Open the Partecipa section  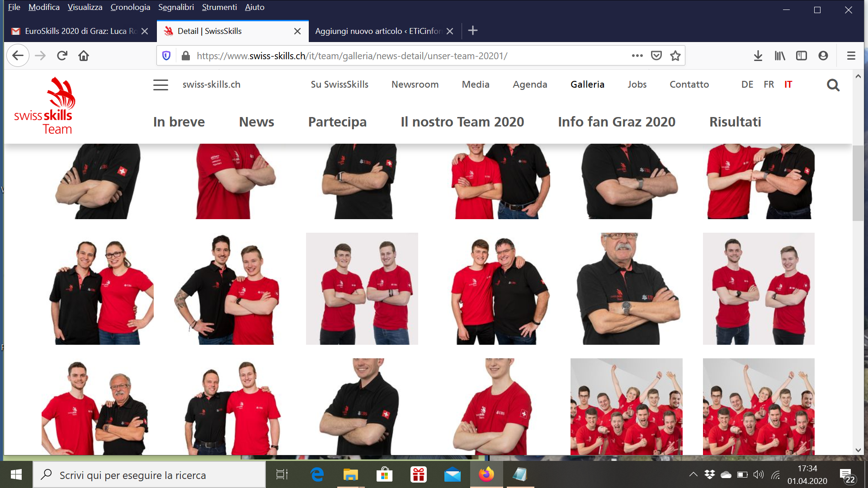pos(337,122)
